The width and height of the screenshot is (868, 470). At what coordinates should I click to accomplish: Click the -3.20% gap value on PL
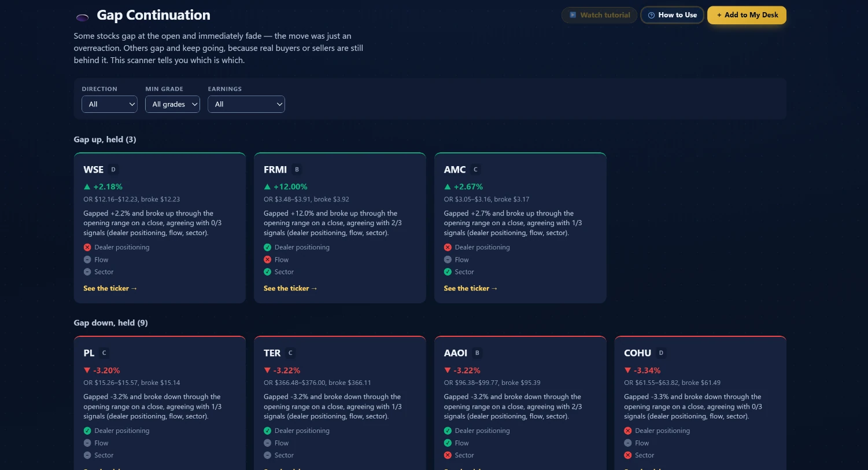(102, 370)
